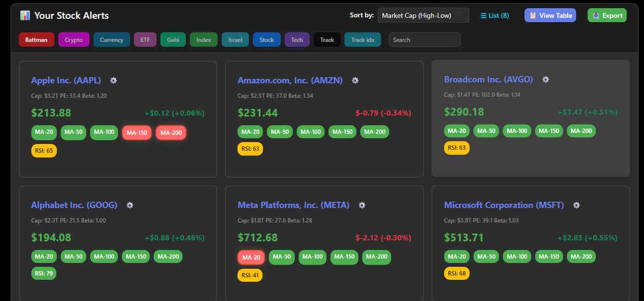Filter by Stock tag
644x301 pixels.
pyautogui.click(x=267, y=40)
